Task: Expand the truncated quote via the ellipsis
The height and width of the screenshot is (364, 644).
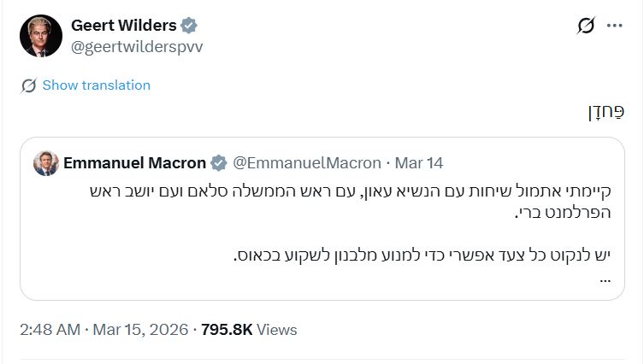Action: click(606, 279)
